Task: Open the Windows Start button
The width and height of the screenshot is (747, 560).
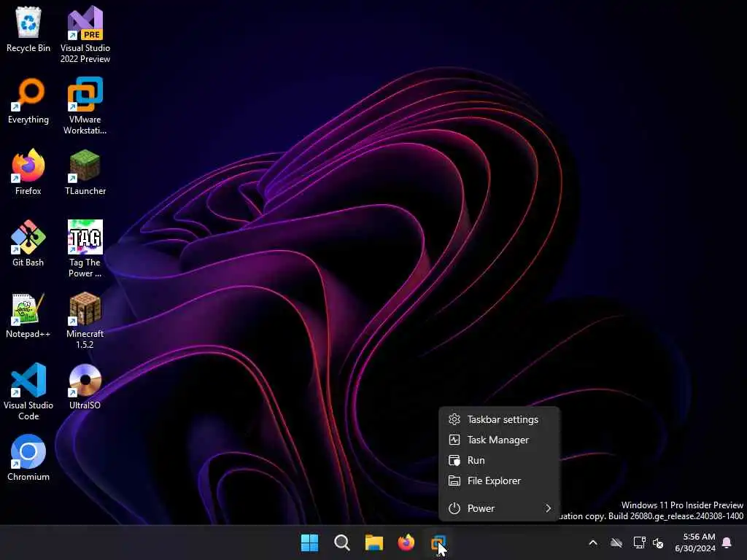Action: pos(309,542)
